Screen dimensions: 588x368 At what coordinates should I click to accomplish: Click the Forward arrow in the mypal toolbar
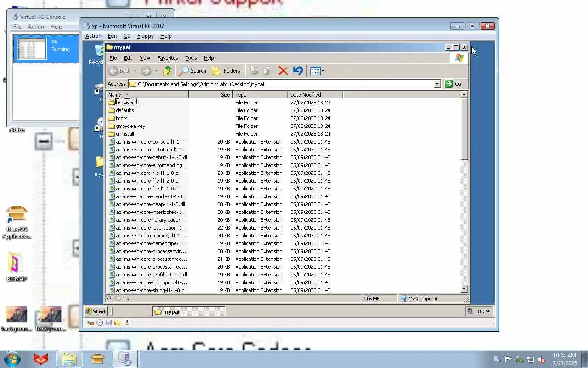pos(146,71)
